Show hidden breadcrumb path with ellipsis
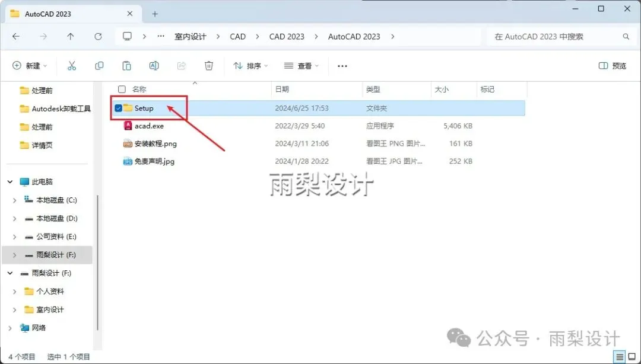This screenshot has width=641, height=364. (161, 36)
